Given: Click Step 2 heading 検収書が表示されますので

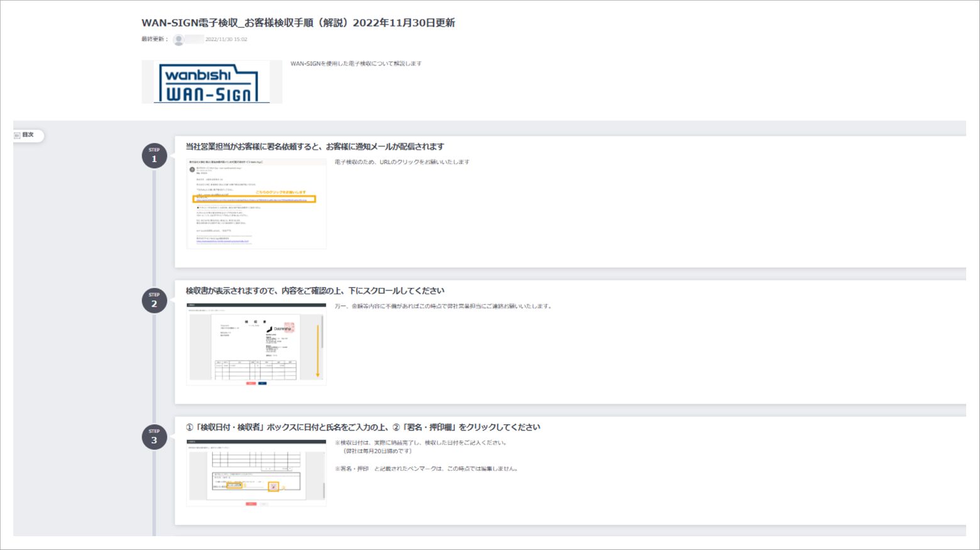Looking at the screenshot, I should 315,291.
